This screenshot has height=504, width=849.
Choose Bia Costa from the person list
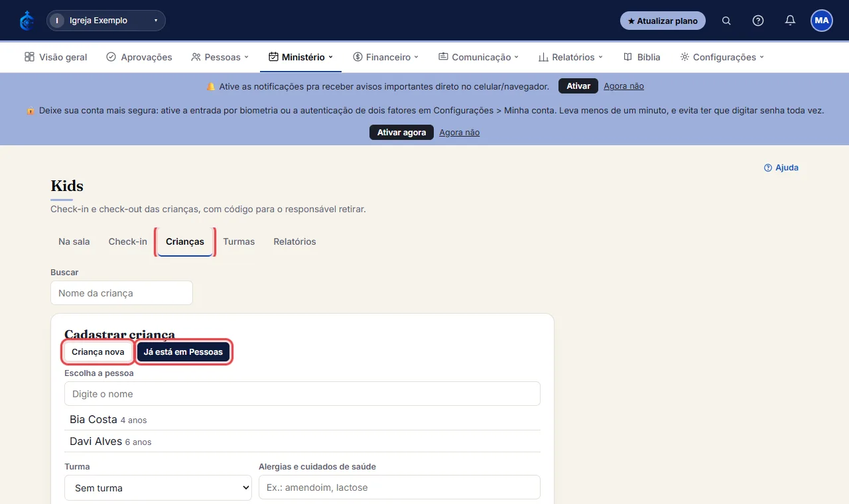(x=302, y=420)
